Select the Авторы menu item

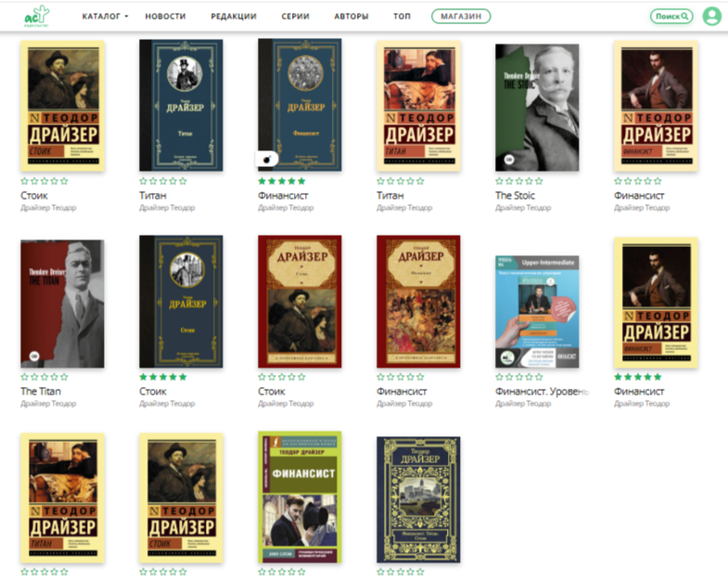pyautogui.click(x=351, y=17)
